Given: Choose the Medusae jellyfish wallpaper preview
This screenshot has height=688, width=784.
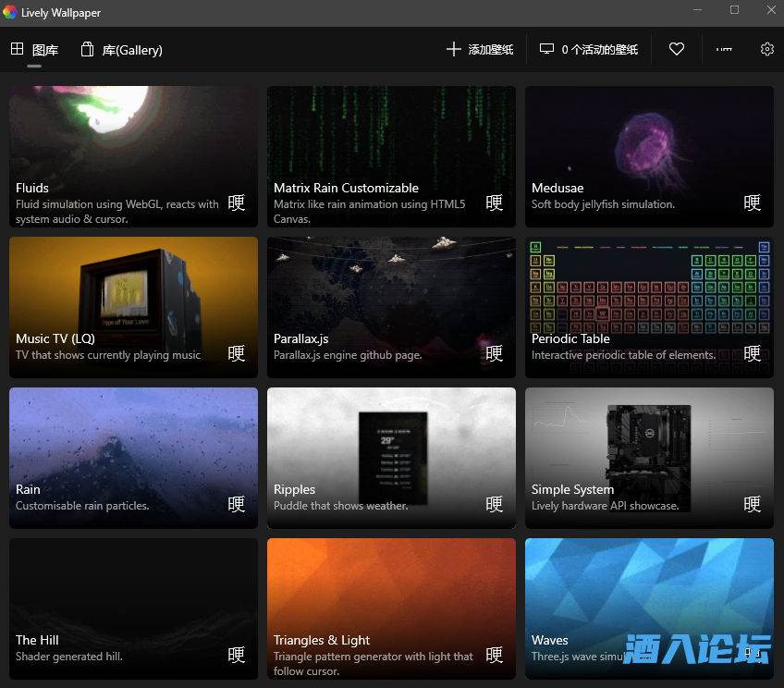Looking at the screenshot, I should pyautogui.click(x=649, y=139).
